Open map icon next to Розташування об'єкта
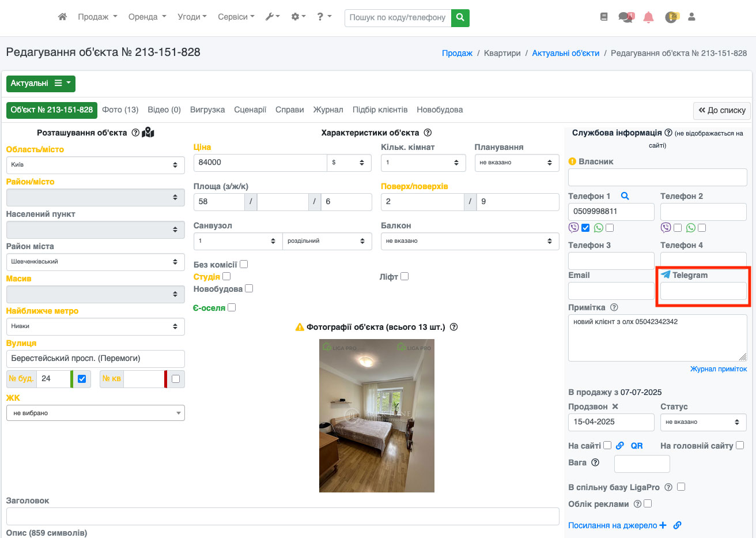The width and height of the screenshot is (756, 538). 148,133
